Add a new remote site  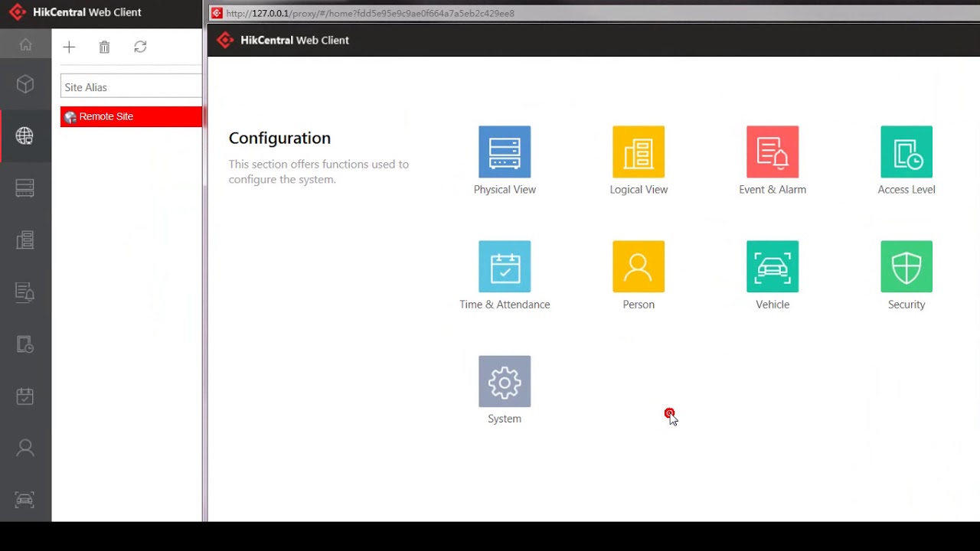(69, 47)
